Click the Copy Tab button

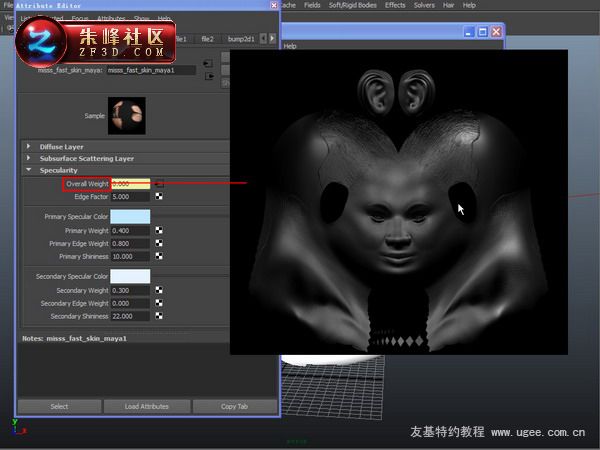pyautogui.click(x=235, y=406)
